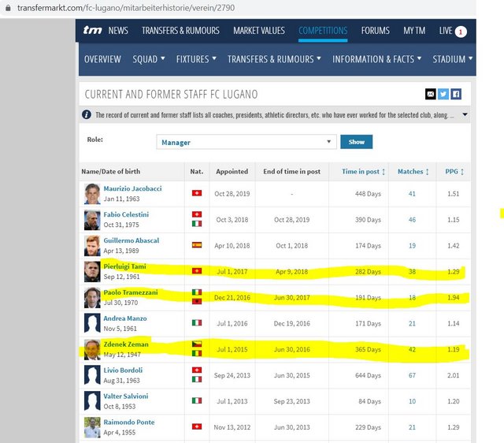Open Livio Bordoli's placeholder avatar

pyautogui.click(x=92, y=375)
